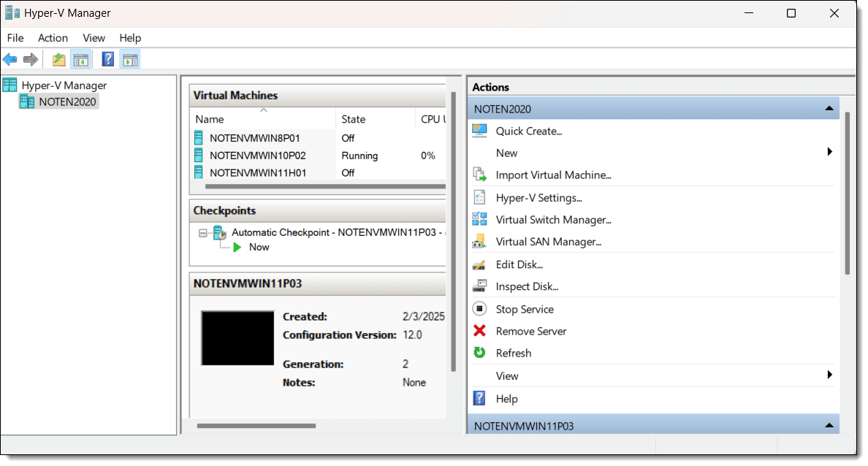The image size is (868, 466).
Task: Click the blue Help toolbar icon
Action: [x=108, y=60]
